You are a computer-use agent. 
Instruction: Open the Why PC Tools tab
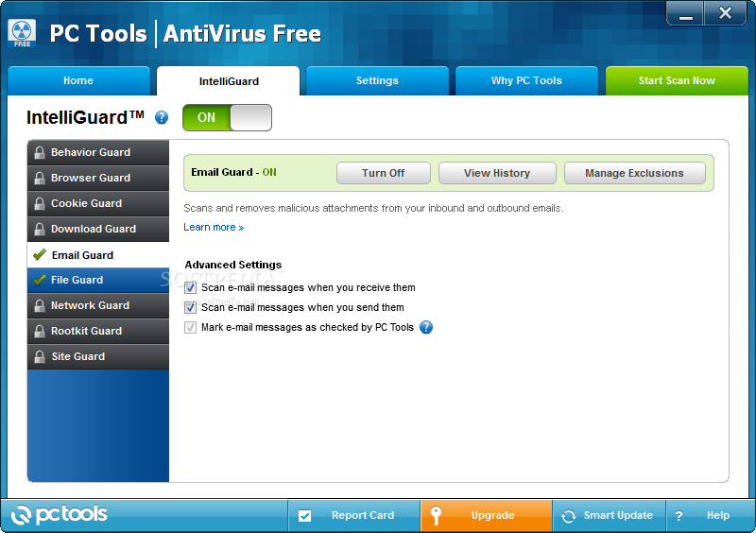point(526,80)
